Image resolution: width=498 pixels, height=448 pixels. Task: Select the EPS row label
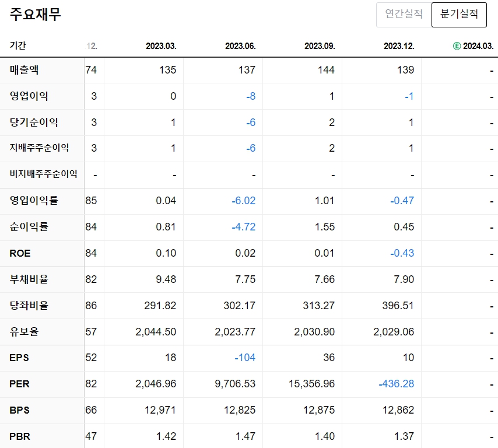coord(19,358)
